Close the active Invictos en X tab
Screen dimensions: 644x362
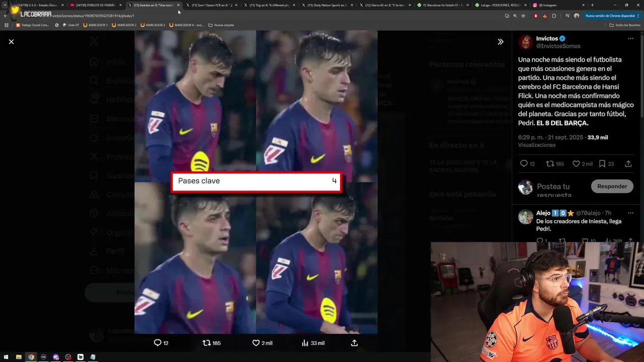178,5
